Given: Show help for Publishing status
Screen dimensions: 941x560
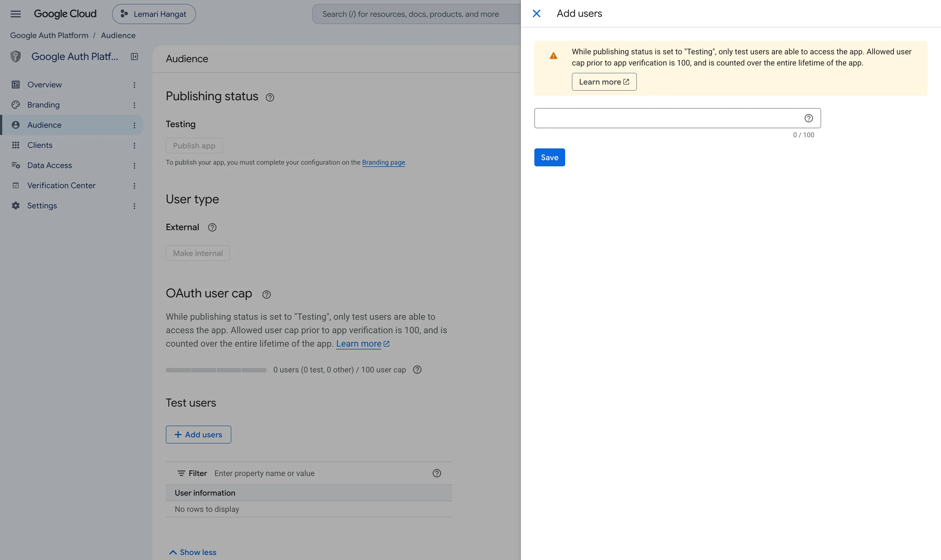Looking at the screenshot, I should (x=270, y=97).
